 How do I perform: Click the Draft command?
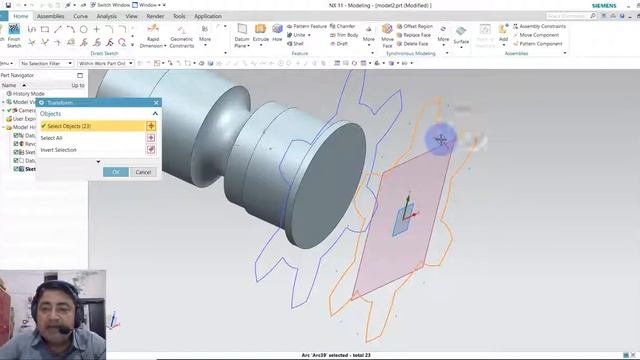coord(339,44)
